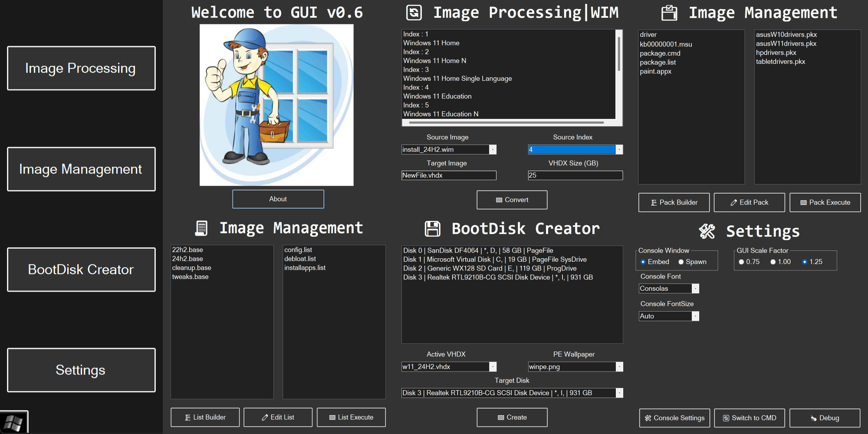
Task: Click the Pack Builder button
Action: (x=674, y=203)
